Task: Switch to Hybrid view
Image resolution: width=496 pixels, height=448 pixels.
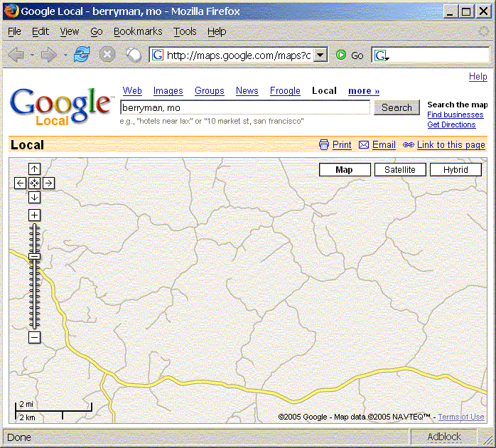Action: tap(455, 170)
